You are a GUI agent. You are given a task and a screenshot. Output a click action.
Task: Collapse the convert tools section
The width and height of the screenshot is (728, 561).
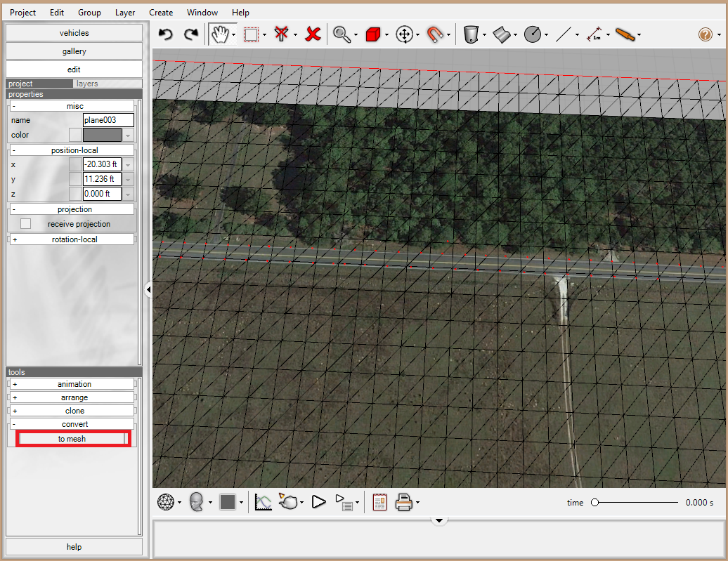(x=72, y=424)
